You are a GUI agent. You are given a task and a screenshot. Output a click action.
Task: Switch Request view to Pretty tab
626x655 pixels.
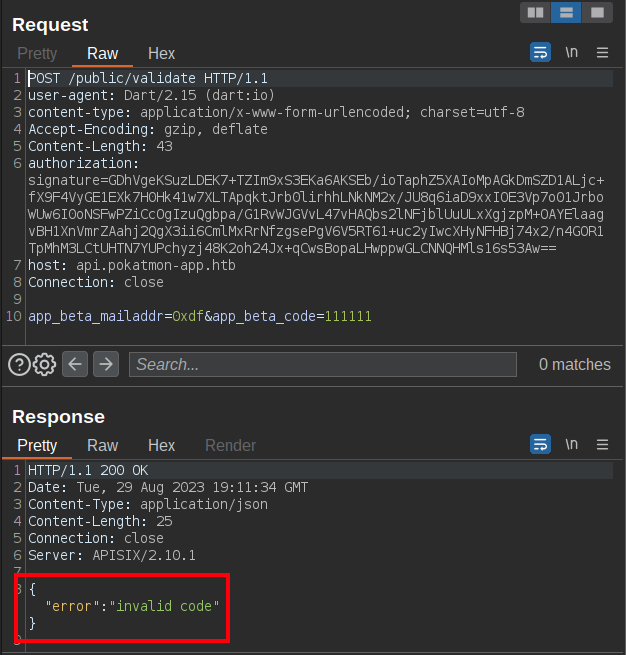[x=37, y=53]
